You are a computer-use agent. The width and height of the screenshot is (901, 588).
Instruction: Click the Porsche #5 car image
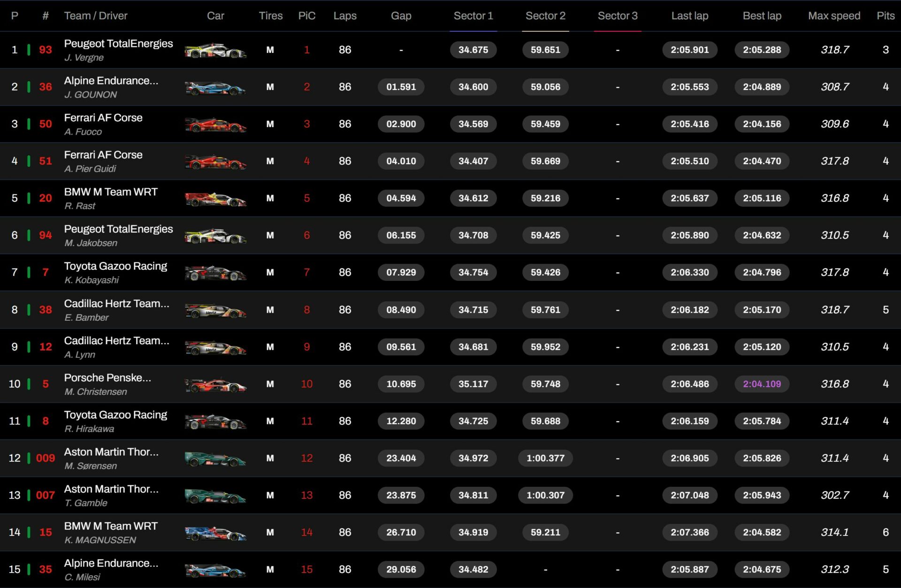(215, 384)
